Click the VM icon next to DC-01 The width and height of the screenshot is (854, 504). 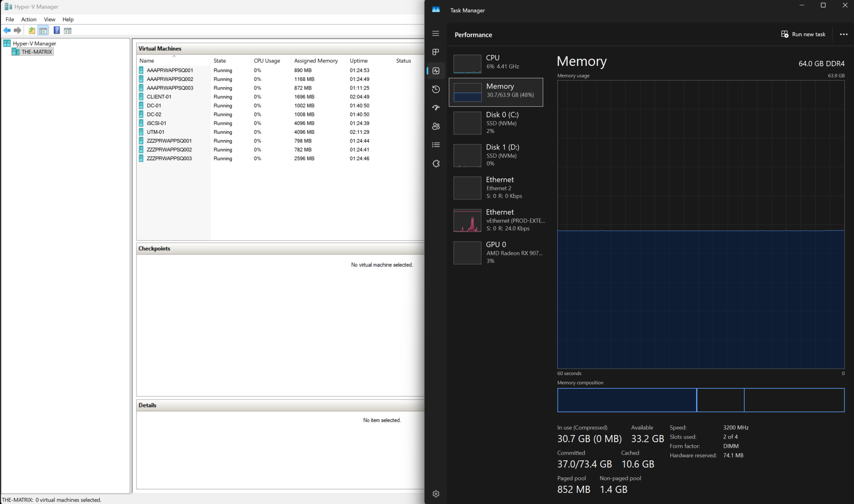coord(141,105)
